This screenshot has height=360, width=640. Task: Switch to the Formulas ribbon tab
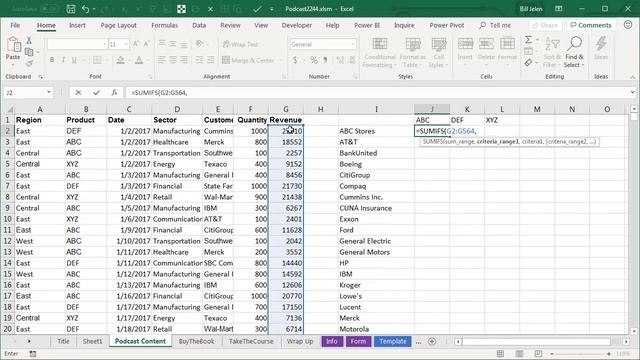pyautogui.click(x=164, y=25)
